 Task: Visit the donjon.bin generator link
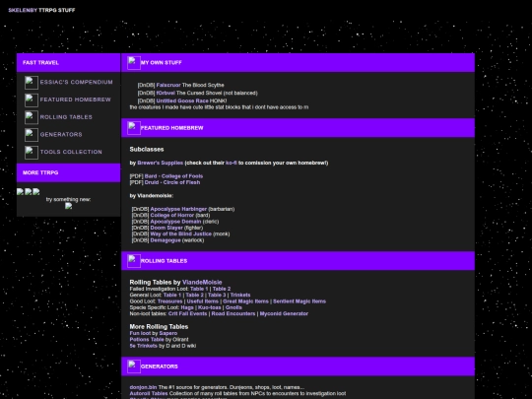tap(143, 387)
